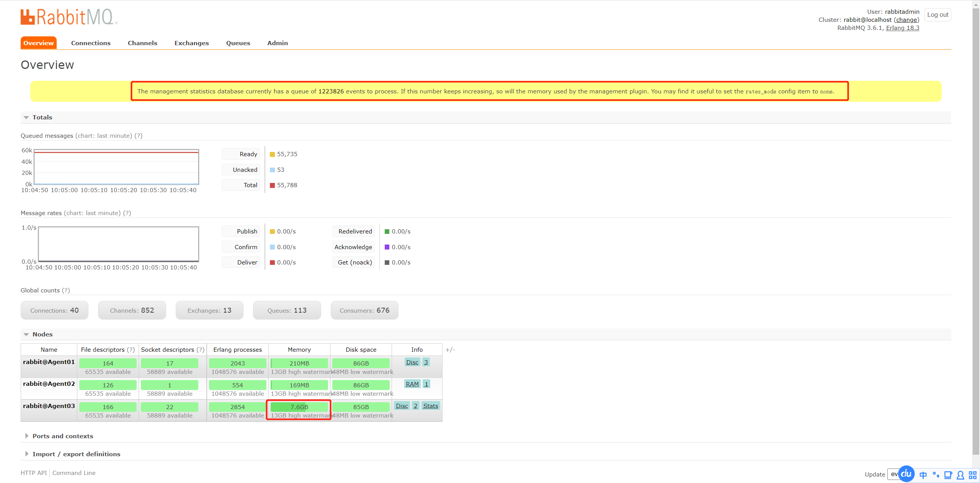Click the cluster name change link
The image size is (980, 483).
tap(906, 20)
